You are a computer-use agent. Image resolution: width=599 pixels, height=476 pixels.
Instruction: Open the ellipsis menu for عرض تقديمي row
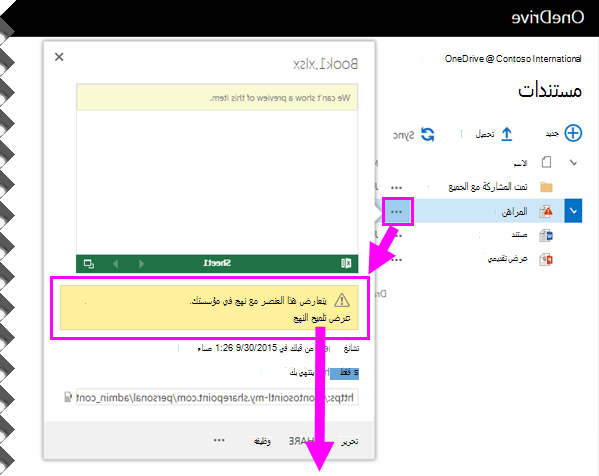(x=397, y=260)
